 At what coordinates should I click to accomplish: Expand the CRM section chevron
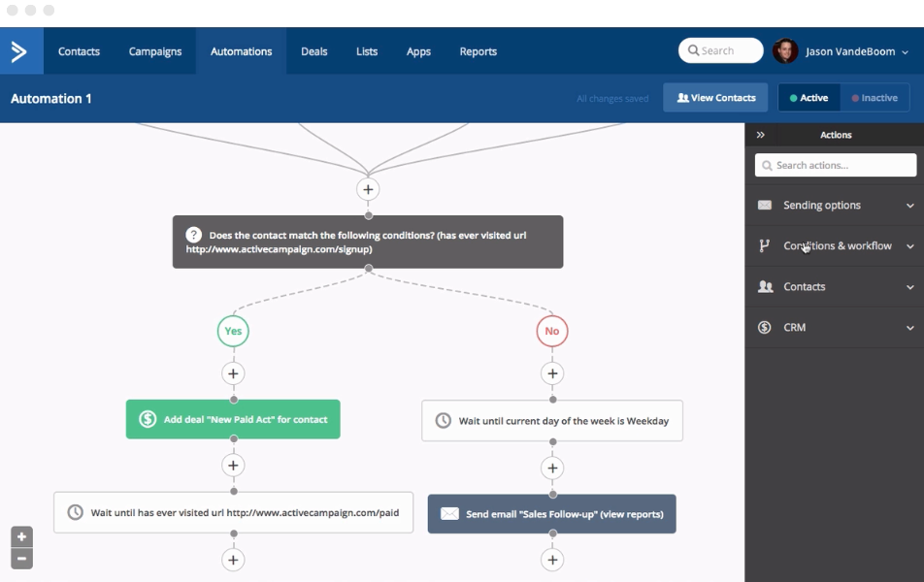[x=909, y=328]
